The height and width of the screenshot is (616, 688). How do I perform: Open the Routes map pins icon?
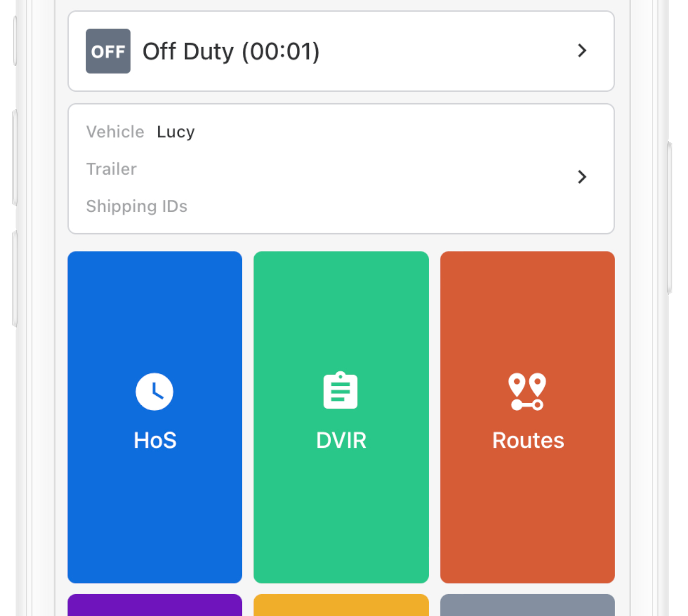click(527, 391)
